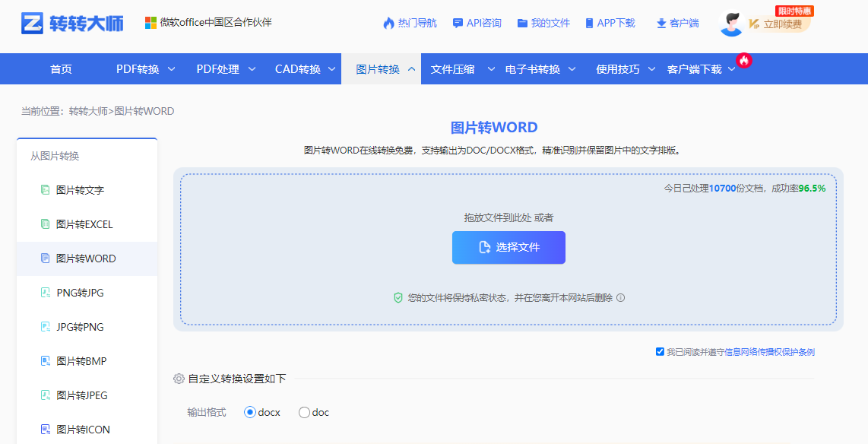Image resolution: width=868 pixels, height=444 pixels.
Task: Open the 我的文件 link
Action: point(550,24)
